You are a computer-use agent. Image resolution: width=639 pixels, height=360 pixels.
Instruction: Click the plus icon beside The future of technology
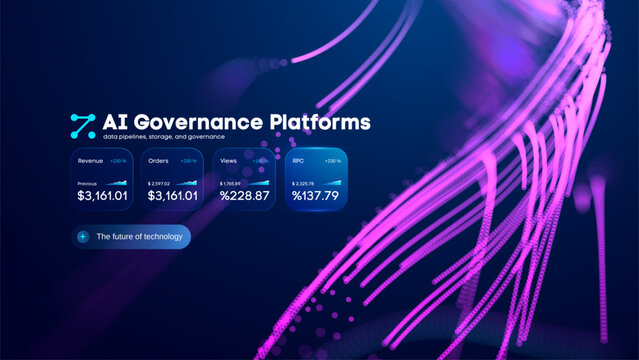point(83,236)
